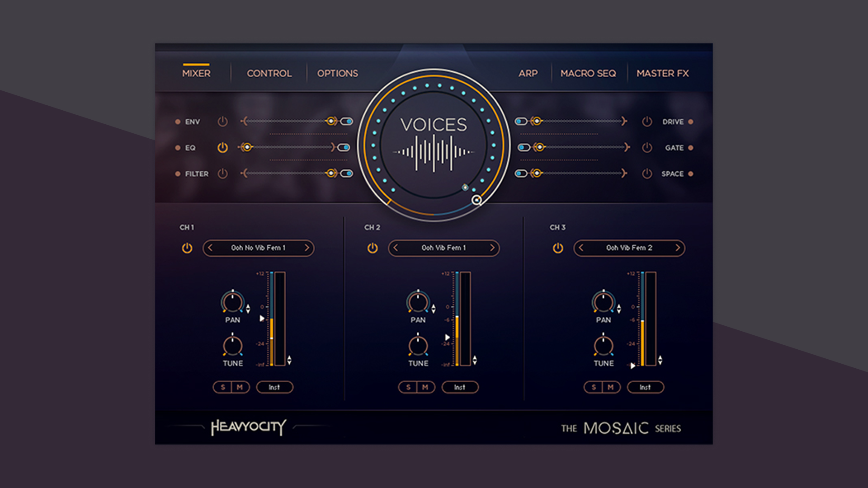Image resolution: width=868 pixels, height=488 pixels.
Task: Activate the SPACE power icon
Action: tap(646, 174)
